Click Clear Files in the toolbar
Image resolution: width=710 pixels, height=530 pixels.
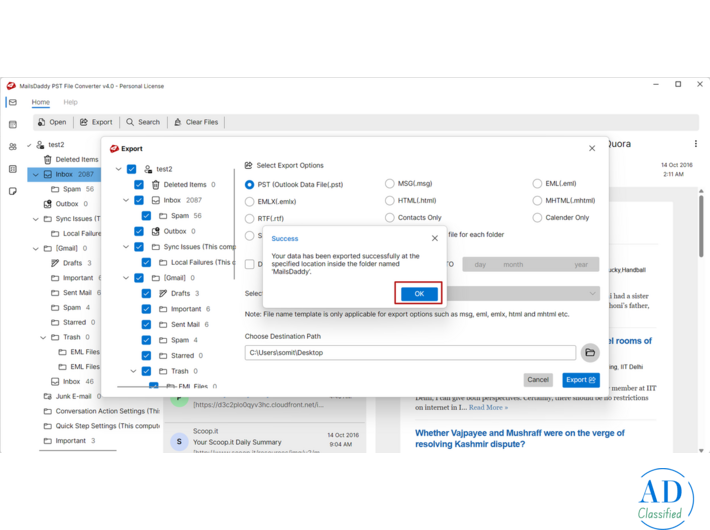pos(196,122)
